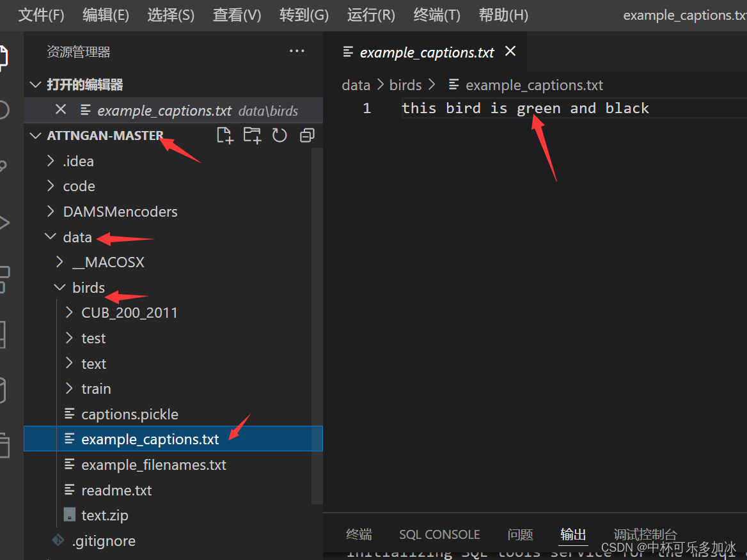The height and width of the screenshot is (560, 747).
Task: Open the 查看(V) menu
Action: (237, 15)
